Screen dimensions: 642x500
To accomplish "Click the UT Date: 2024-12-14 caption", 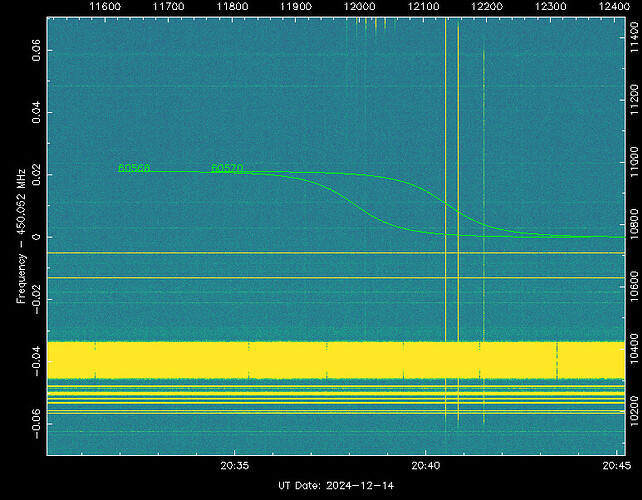I will (x=336, y=486).
